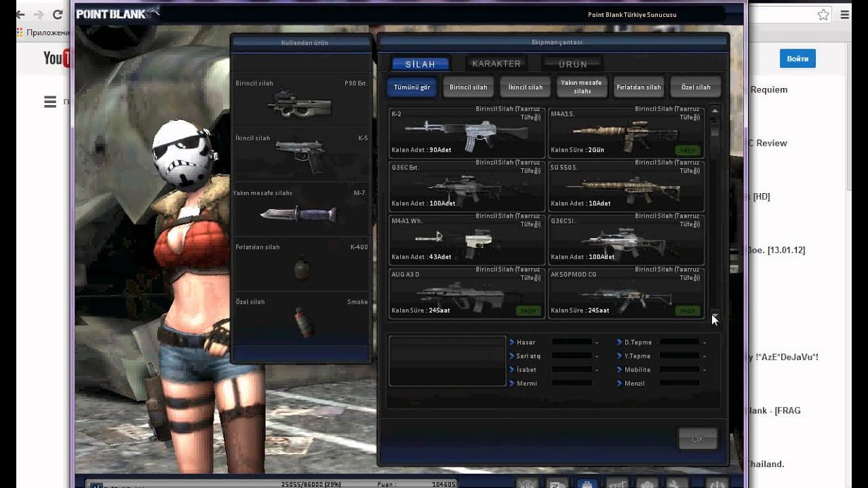Click the İsabet stat label
The image size is (868, 488).
coord(527,369)
